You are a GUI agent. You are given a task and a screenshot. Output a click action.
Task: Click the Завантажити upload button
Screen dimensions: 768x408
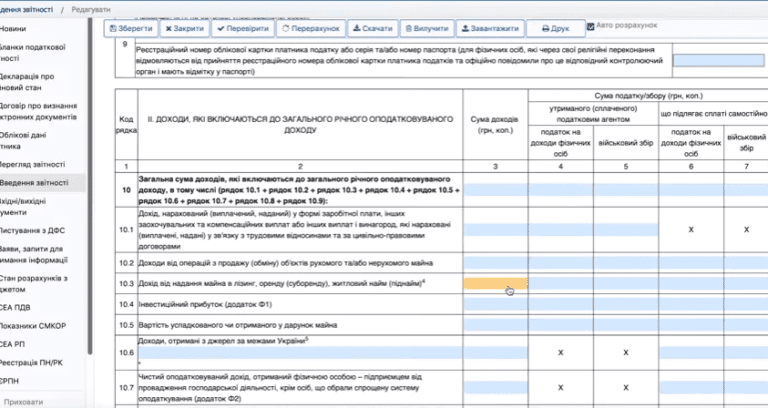click(x=490, y=28)
